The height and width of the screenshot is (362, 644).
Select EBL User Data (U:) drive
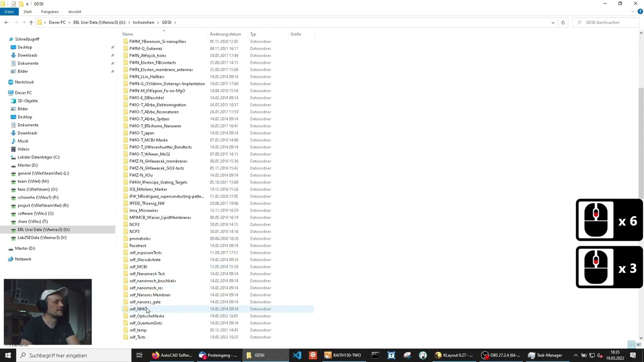43,229
